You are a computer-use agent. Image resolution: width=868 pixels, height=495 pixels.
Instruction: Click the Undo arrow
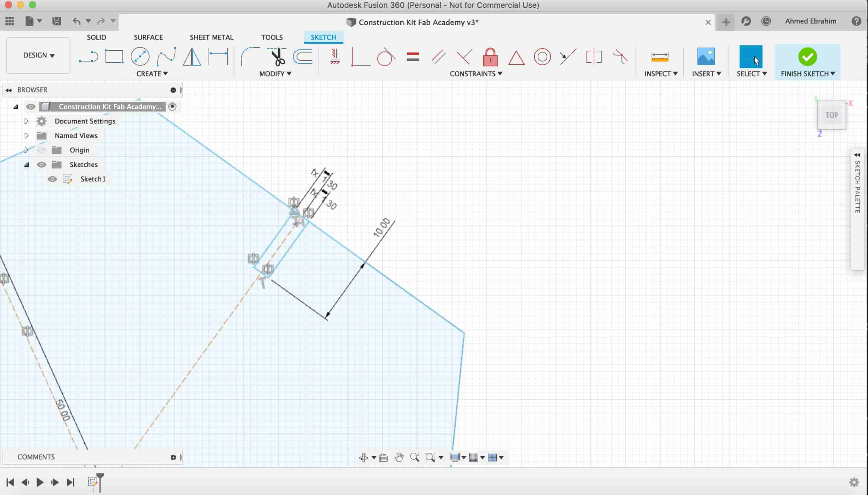(x=77, y=21)
